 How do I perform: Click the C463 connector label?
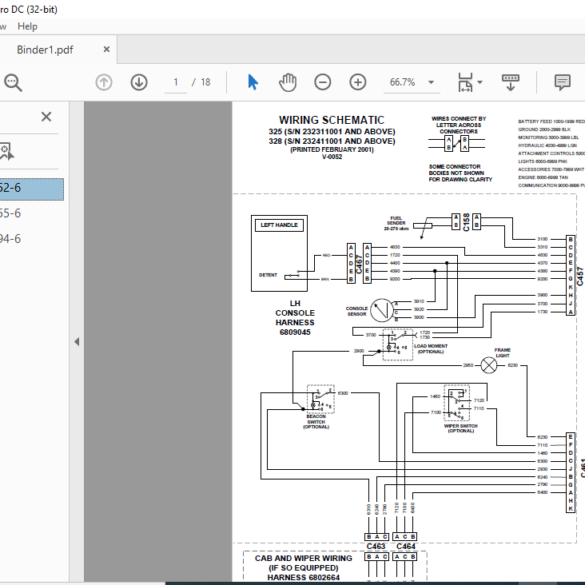[x=376, y=546]
